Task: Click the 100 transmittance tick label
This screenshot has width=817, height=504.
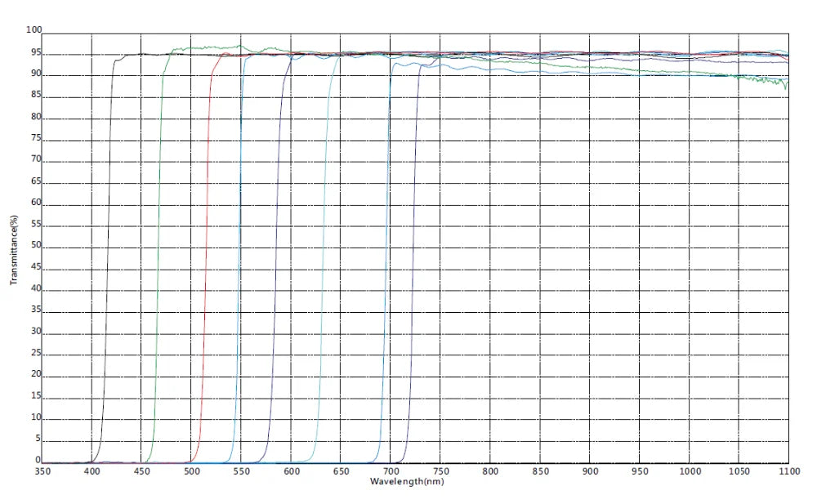Action: [33, 29]
